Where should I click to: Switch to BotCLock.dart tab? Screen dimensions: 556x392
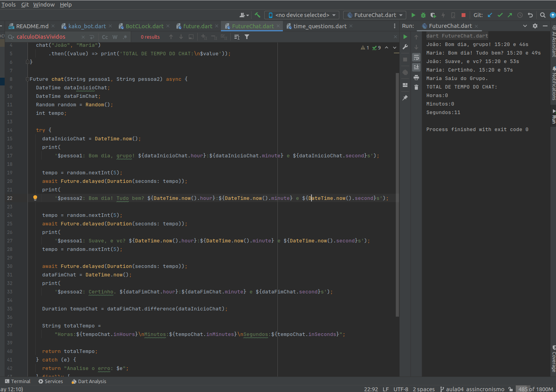click(144, 26)
